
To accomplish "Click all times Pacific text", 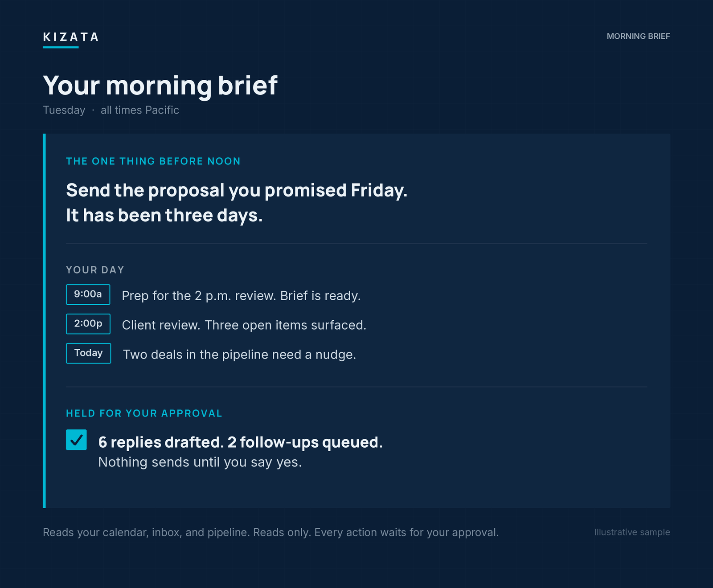I will [140, 110].
